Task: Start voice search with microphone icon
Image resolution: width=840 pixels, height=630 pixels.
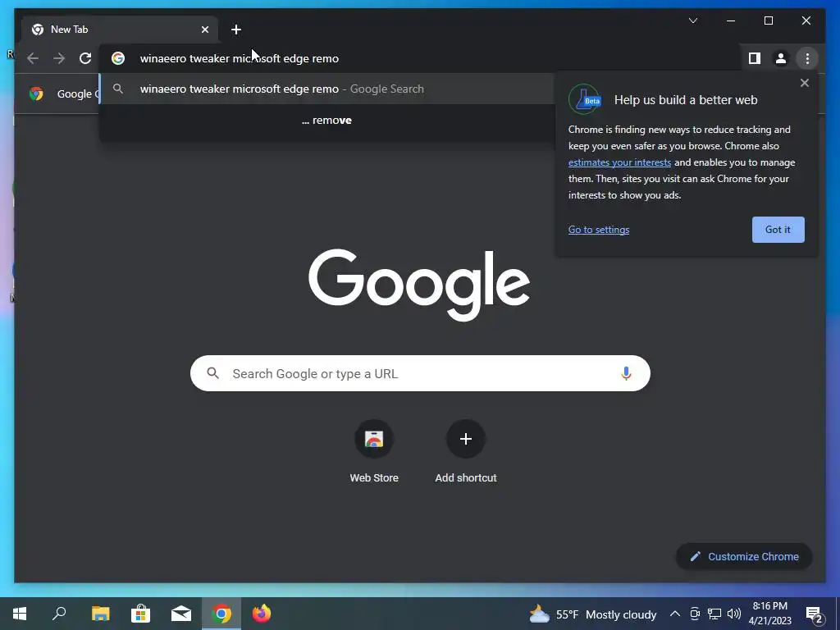Action: (x=626, y=373)
